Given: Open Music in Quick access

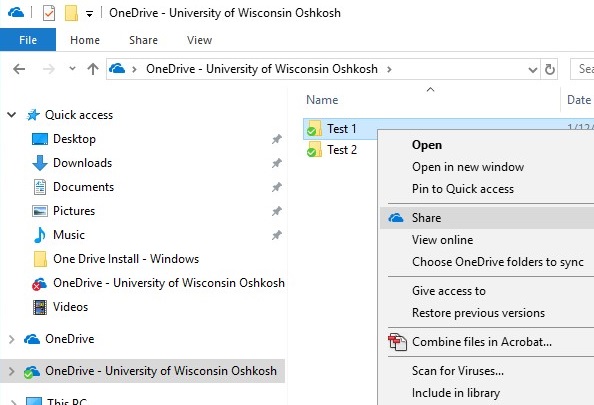Looking at the screenshot, I should click(x=69, y=235).
